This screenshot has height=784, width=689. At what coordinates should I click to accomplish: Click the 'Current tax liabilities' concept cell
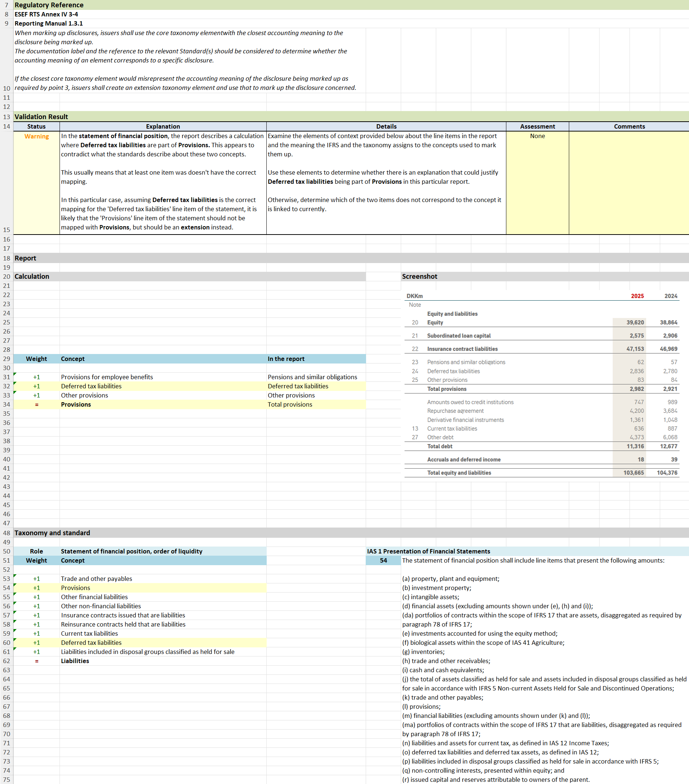tap(163, 633)
